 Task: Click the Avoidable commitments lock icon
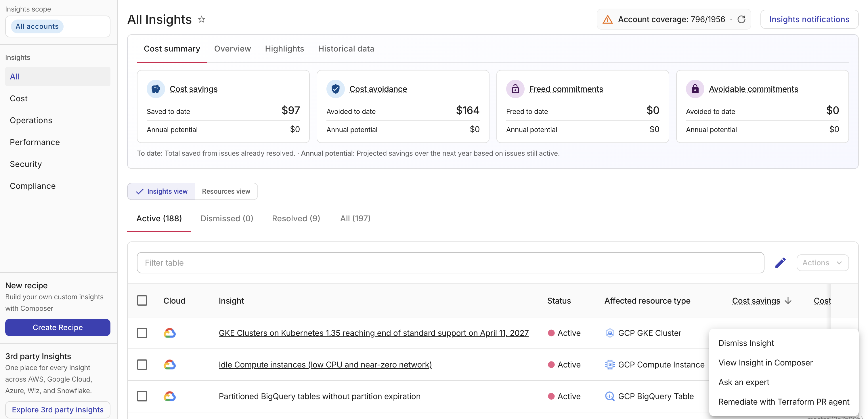tap(695, 89)
